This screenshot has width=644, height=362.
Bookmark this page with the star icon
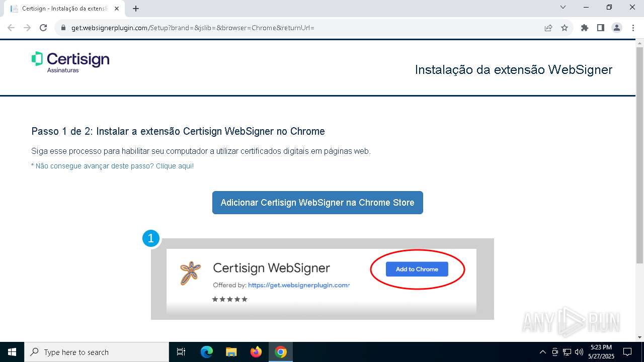click(565, 28)
